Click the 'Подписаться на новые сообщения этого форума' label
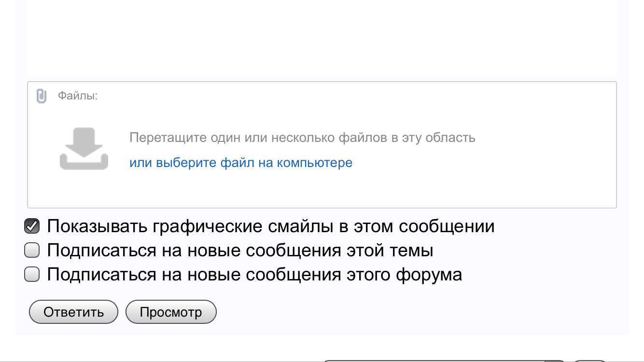 [x=254, y=275]
